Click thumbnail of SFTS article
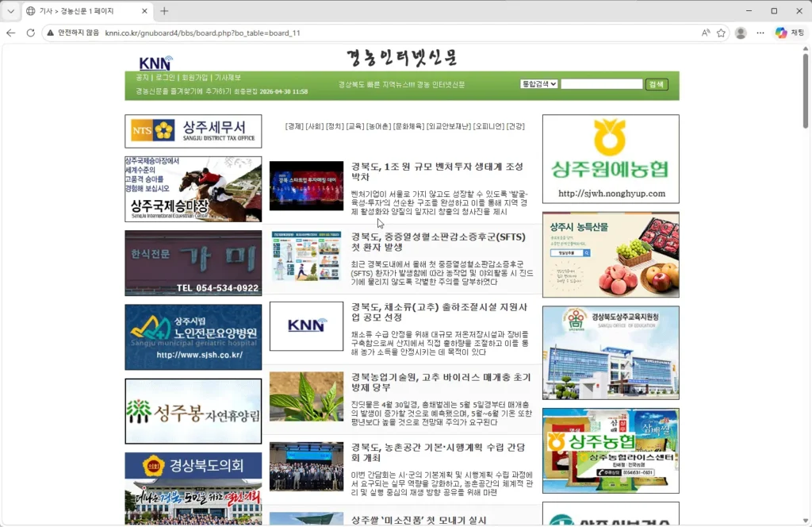 [306, 256]
